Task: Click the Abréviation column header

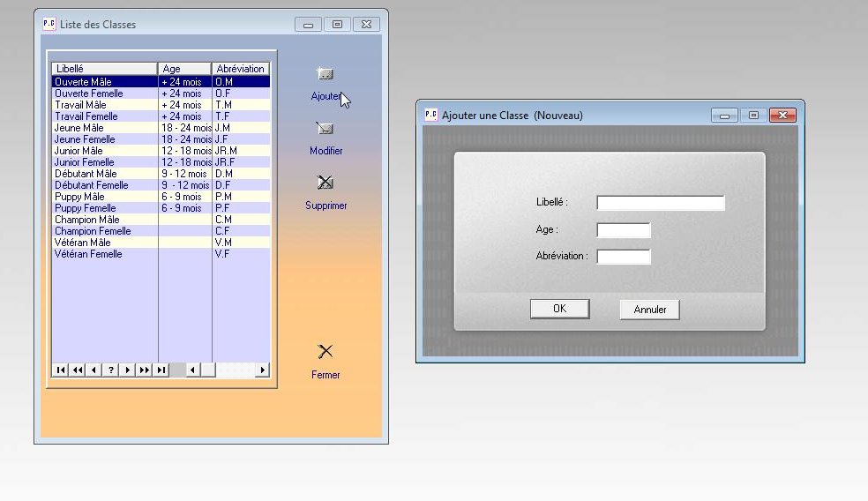Action: 240,69
